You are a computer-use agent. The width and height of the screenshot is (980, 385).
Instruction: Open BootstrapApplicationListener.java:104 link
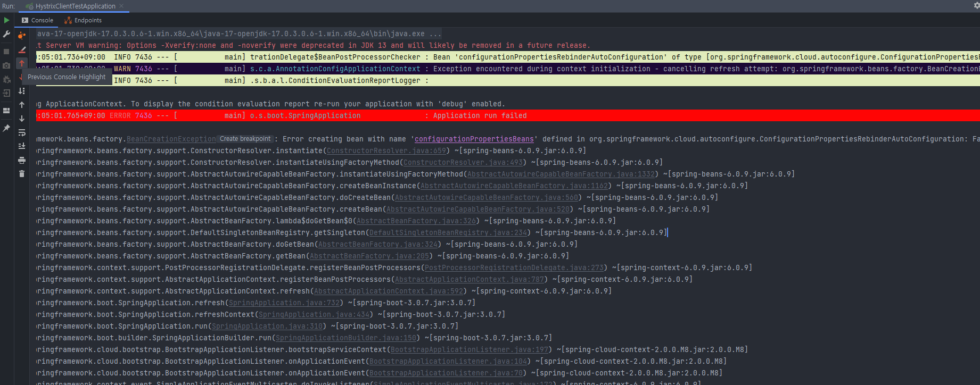(448, 362)
